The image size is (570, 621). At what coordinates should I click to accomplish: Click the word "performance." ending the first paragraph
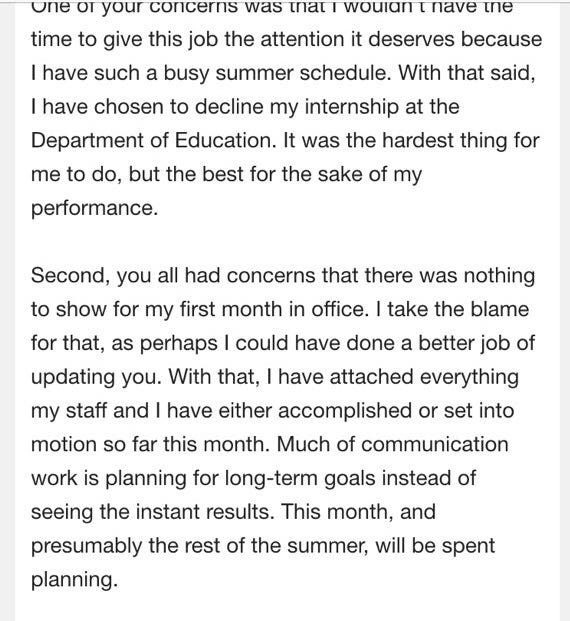[x=94, y=209]
